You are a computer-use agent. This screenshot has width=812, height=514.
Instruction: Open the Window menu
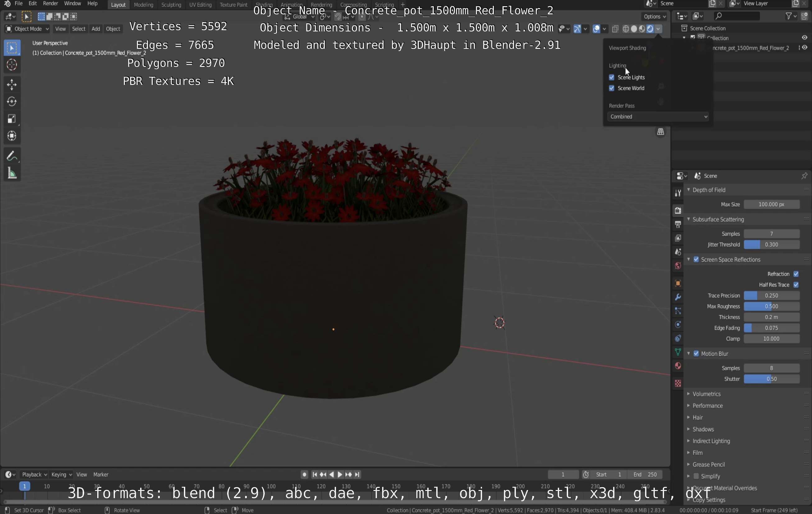[x=72, y=4]
